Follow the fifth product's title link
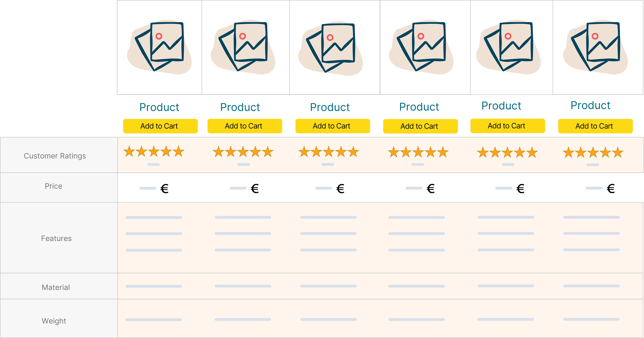The width and height of the screenshot is (644, 338). (501, 106)
